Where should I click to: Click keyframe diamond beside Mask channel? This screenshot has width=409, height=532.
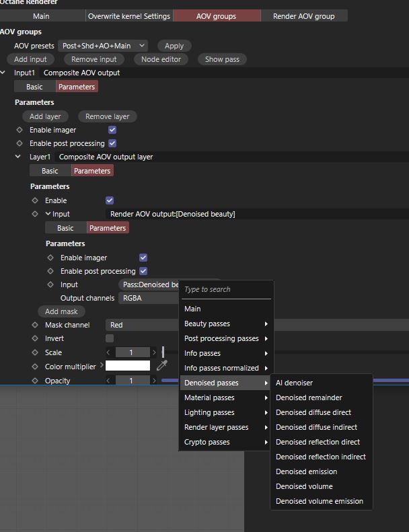coord(35,325)
